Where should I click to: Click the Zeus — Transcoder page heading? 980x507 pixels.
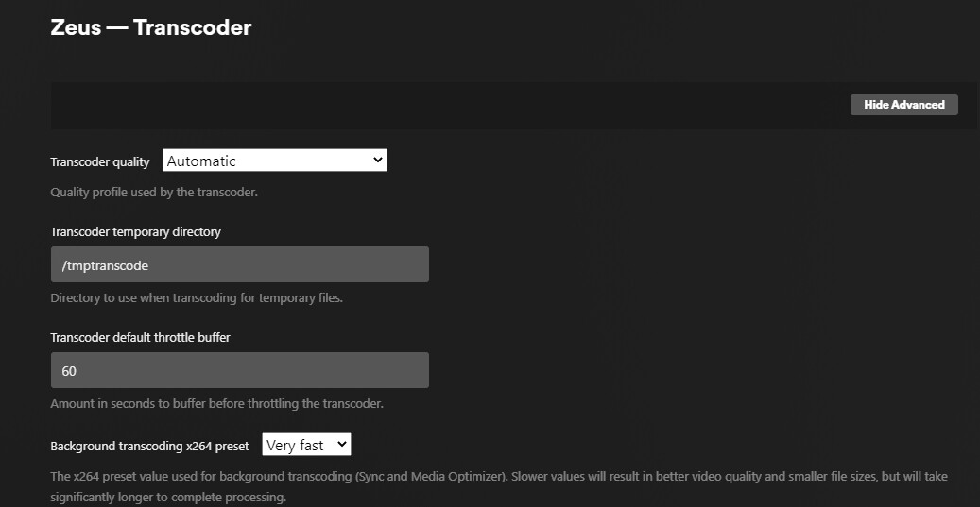point(150,27)
